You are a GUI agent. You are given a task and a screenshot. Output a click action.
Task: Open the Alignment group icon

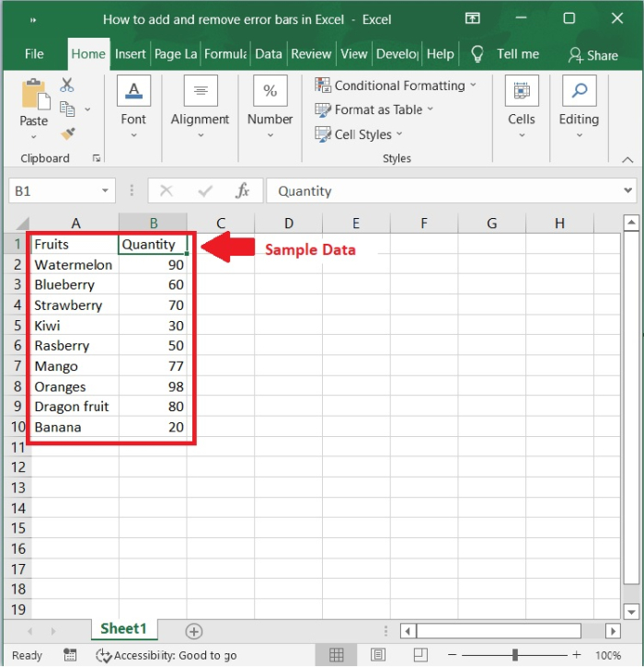201,90
